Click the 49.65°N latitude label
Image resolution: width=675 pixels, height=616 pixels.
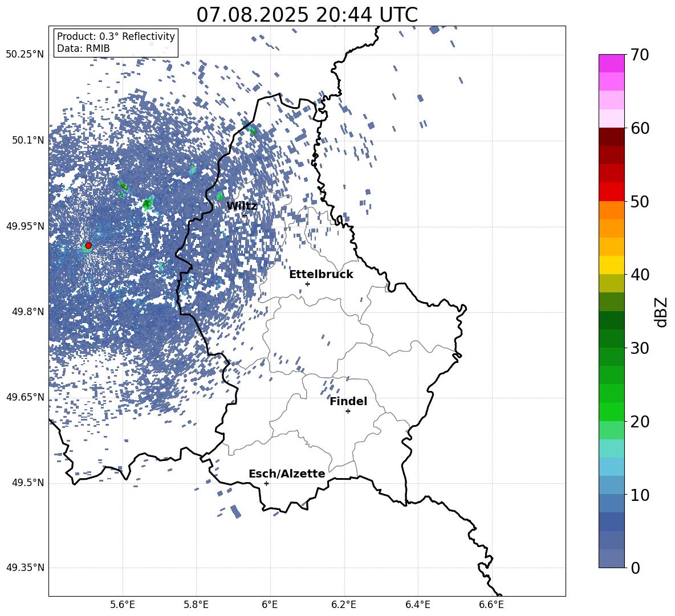[25, 397]
